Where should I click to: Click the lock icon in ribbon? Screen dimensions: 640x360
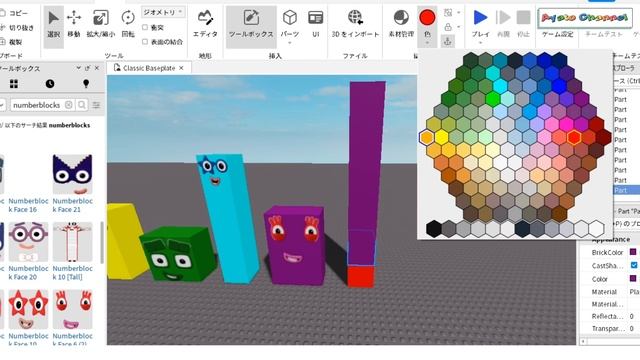448,27
